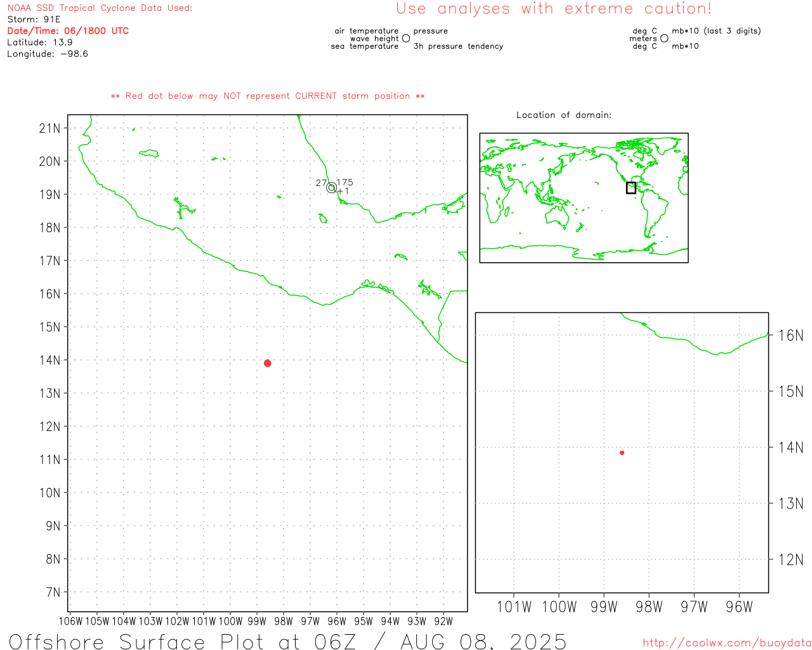This screenshot has height=650, width=812.
Task: Click the 'Location of domain:' label
Action: click(x=564, y=115)
